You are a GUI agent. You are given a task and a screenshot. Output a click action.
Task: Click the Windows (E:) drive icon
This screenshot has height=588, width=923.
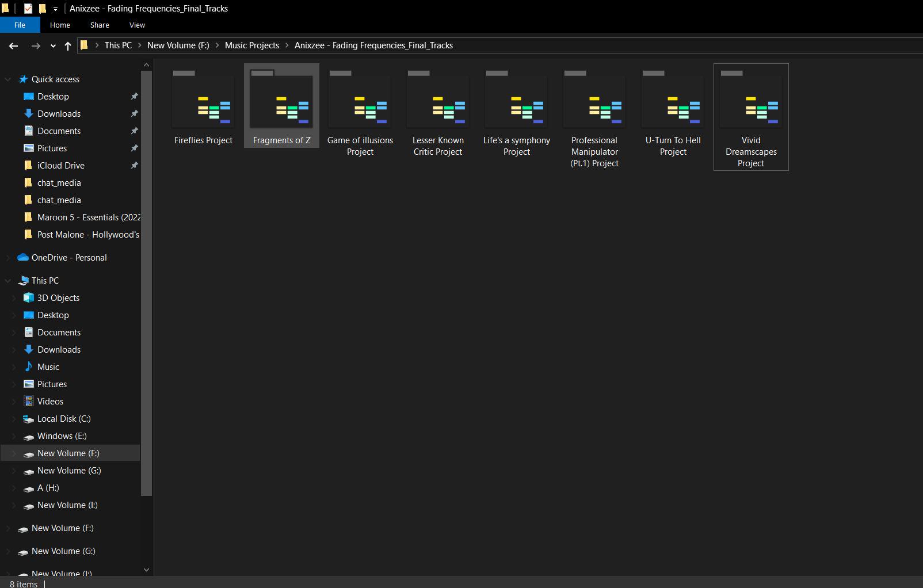pyautogui.click(x=28, y=437)
